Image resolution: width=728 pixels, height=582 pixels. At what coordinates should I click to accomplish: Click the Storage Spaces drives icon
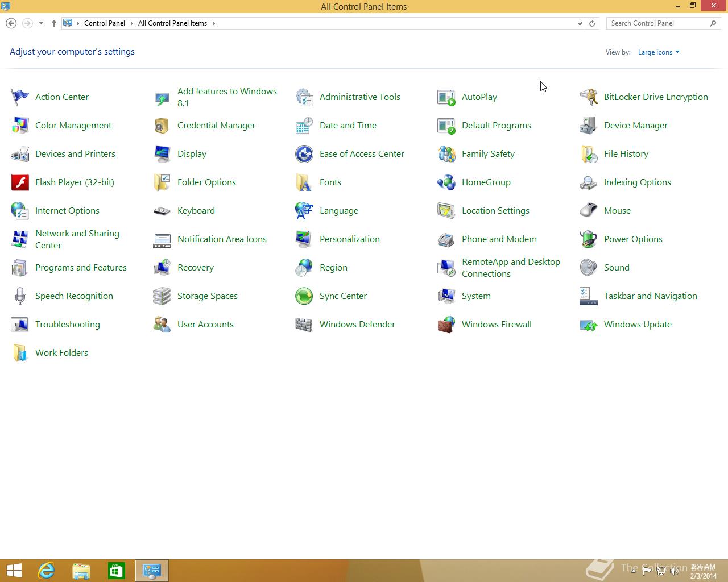pos(162,296)
